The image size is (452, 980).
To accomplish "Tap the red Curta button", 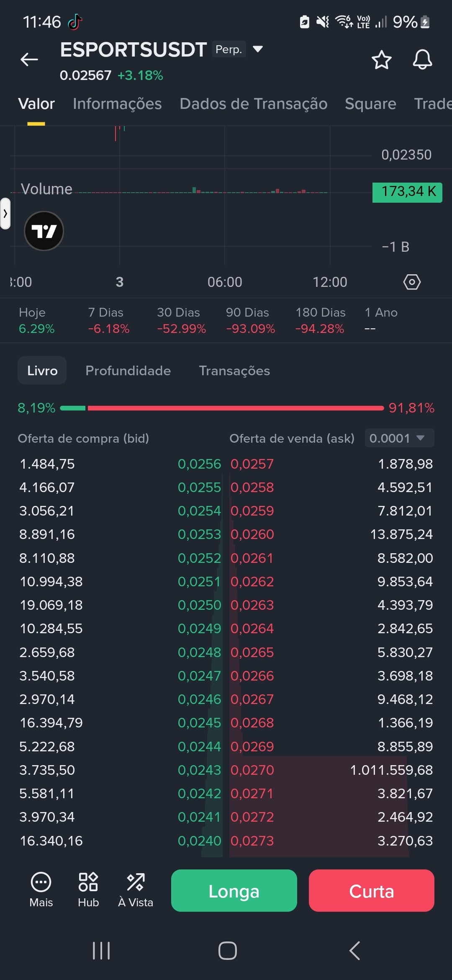I will point(372,890).
